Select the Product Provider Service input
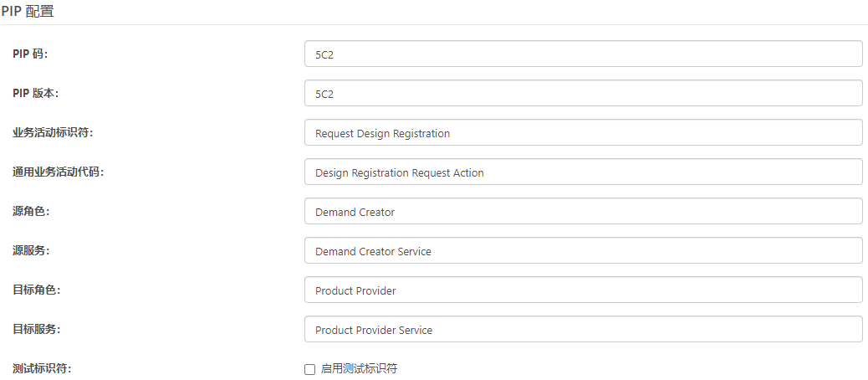Viewport: 868px width, 380px height. point(583,330)
